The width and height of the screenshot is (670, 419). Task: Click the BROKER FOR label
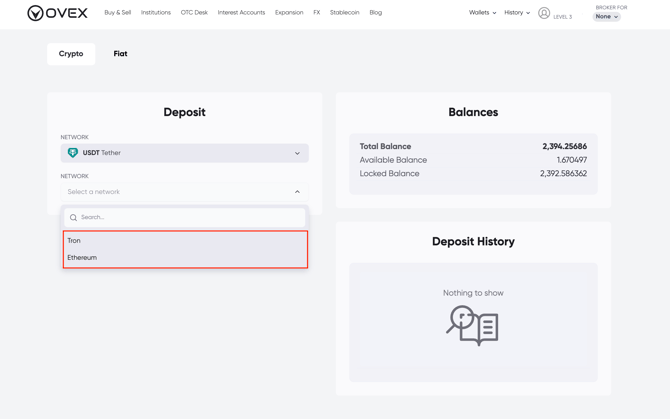611,7
